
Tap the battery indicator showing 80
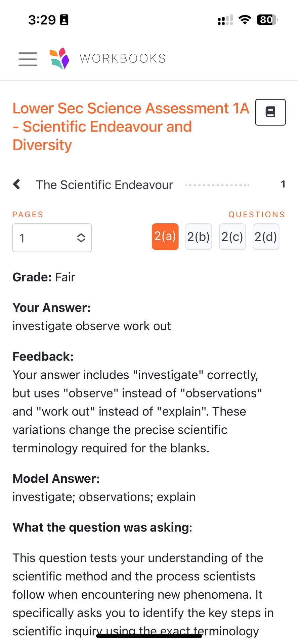pyautogui.click(x=267, y=20)
